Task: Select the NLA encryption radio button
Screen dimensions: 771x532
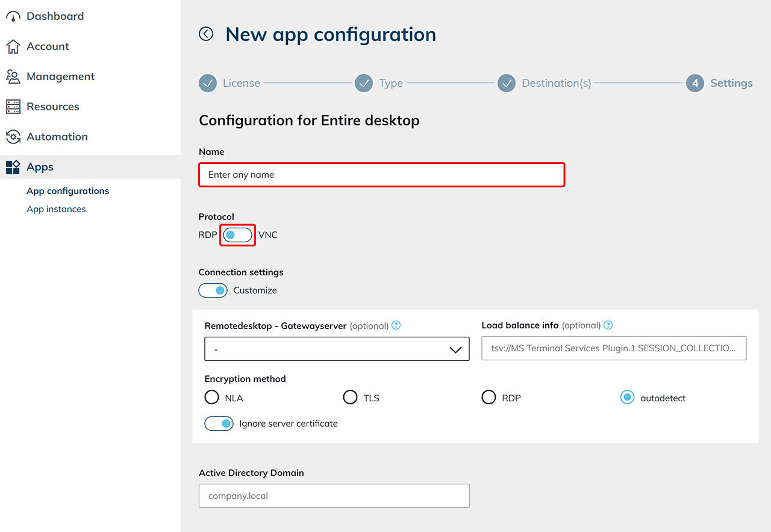Action: [212, 398]
